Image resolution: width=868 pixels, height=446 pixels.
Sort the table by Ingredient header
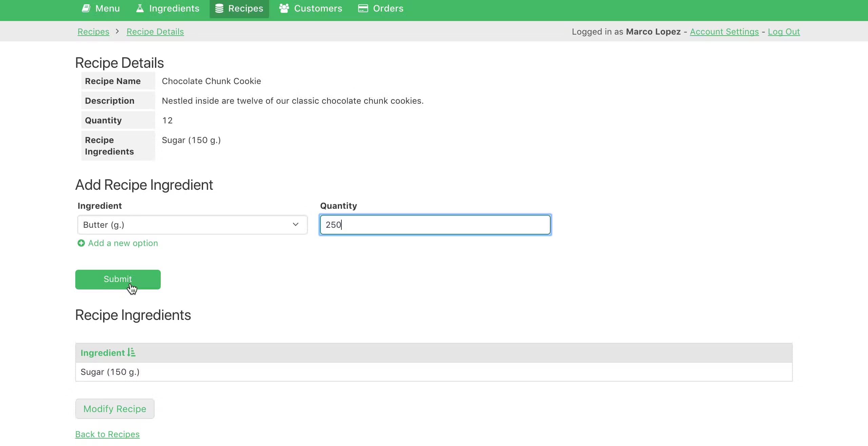click(103, 353)
